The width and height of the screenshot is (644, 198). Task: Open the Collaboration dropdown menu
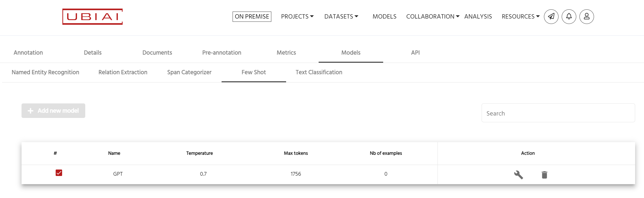[432, 17]
